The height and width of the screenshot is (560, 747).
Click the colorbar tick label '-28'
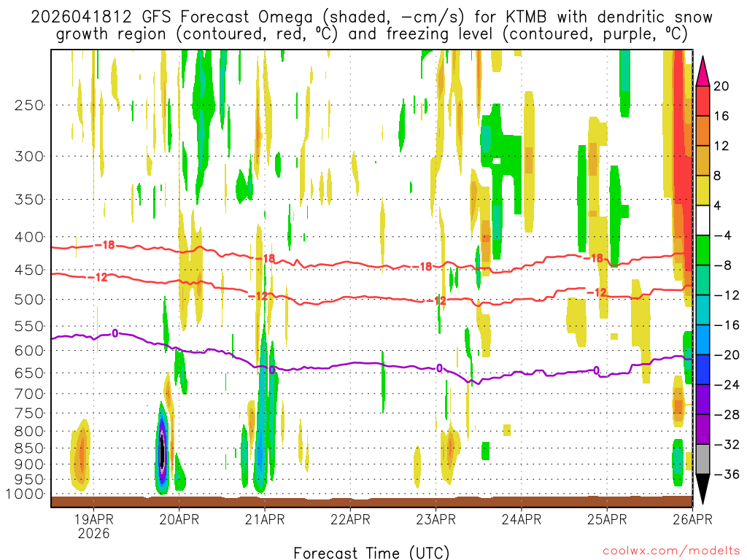pos(727,415)
